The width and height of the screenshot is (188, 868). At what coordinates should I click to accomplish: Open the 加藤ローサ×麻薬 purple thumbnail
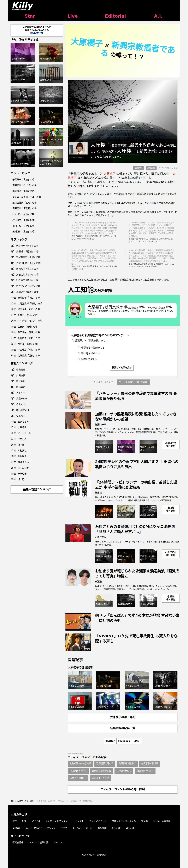[x=126, y=446]
